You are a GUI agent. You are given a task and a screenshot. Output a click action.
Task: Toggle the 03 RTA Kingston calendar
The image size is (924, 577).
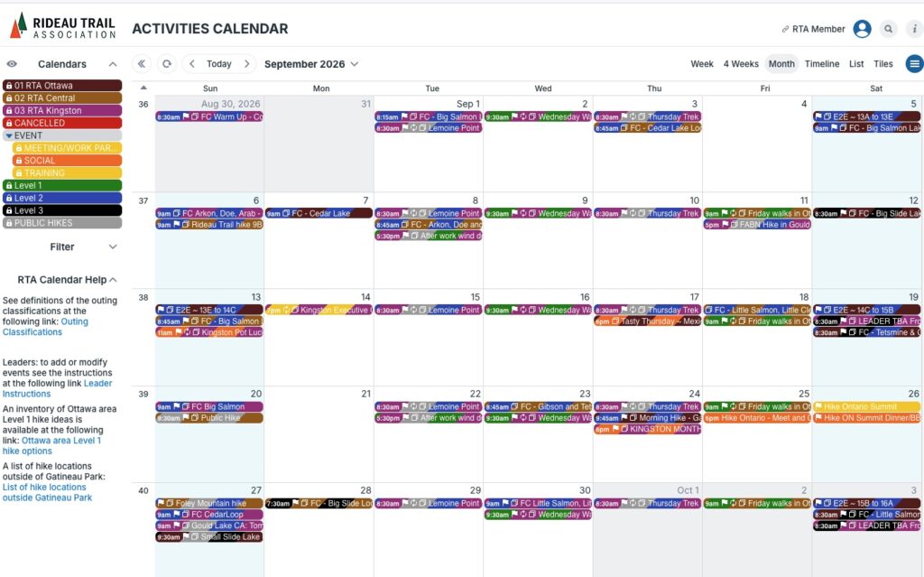62,110
